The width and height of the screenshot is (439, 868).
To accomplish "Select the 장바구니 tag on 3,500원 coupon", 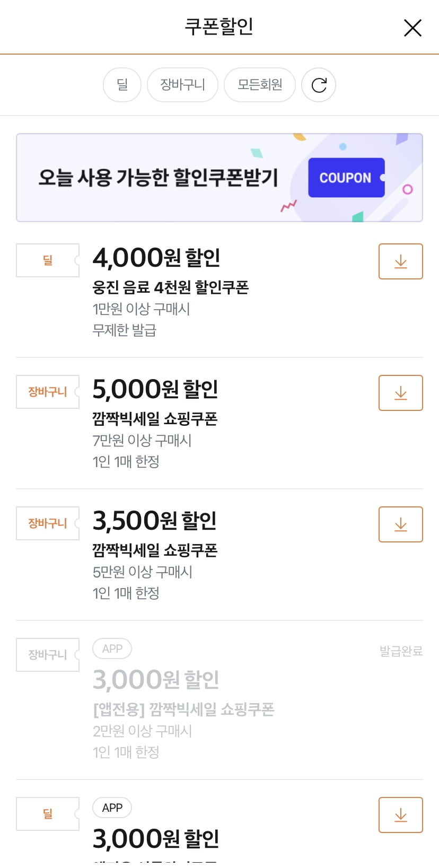I will point(48,523).
